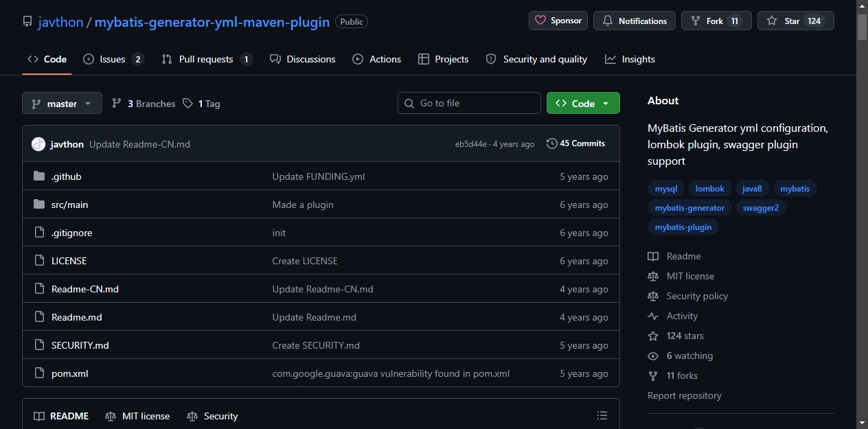Open commit message "Update FUNDING.yml"
Viewport: 868px width, 429px height.
coord(319,176)
